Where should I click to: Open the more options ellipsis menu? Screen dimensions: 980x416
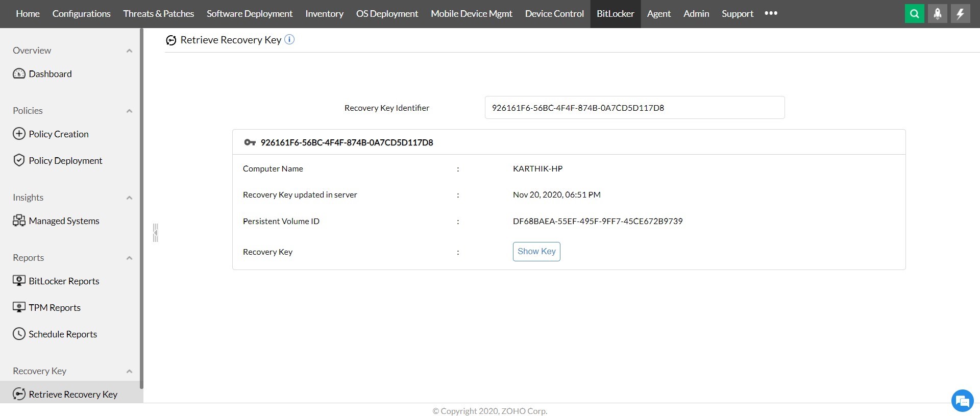coord(771,13)
